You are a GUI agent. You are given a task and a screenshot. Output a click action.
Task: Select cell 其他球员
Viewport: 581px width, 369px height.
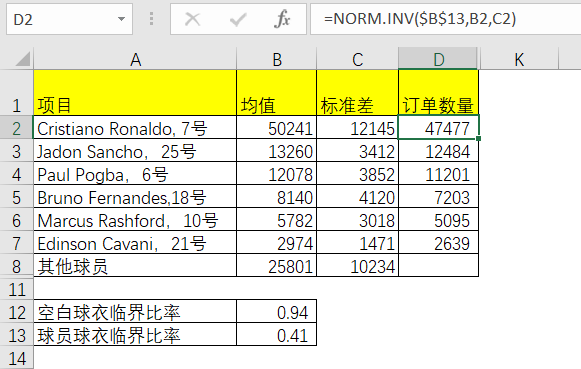click(x=135, y=265)
